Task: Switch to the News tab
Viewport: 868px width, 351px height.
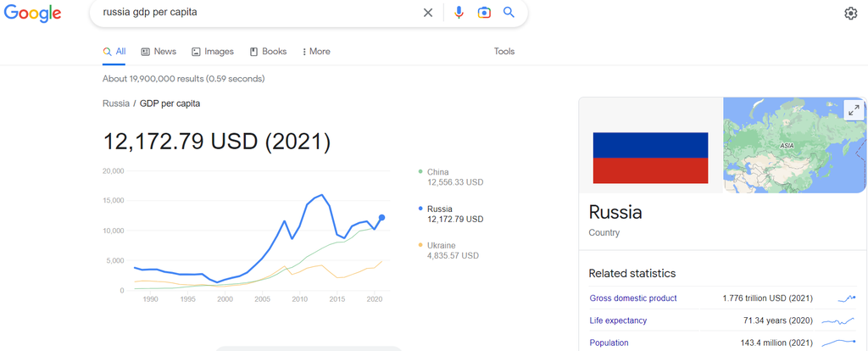Action: click(159, 52)
